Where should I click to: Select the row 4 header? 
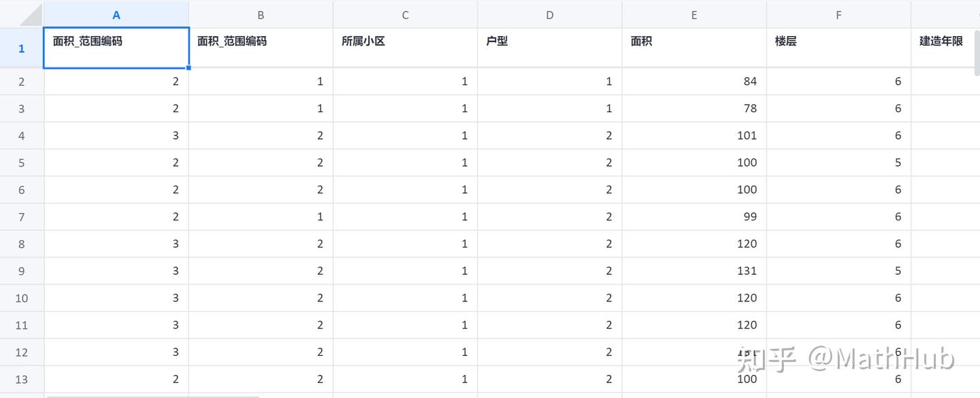click(x=22, y=135)
